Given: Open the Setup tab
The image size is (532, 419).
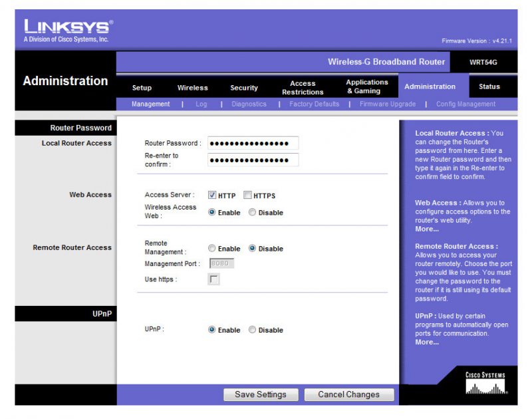Looking at the screenshot, I should (142, 88).
